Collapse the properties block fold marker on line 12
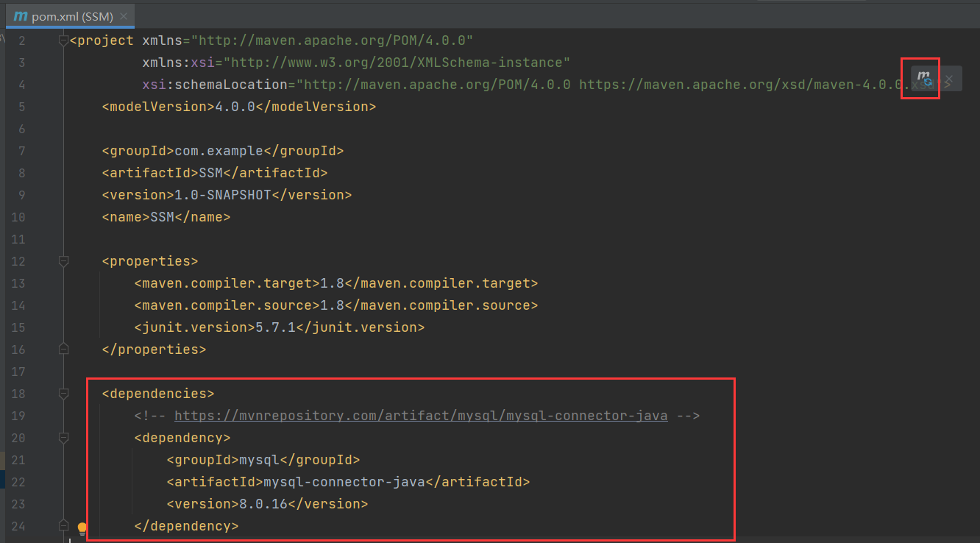 point(63,261)
